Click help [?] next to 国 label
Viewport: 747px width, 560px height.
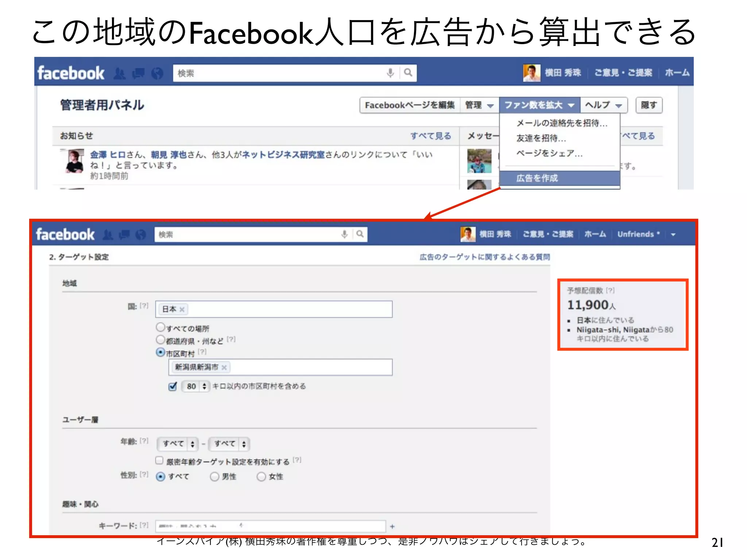pos(144,306)
